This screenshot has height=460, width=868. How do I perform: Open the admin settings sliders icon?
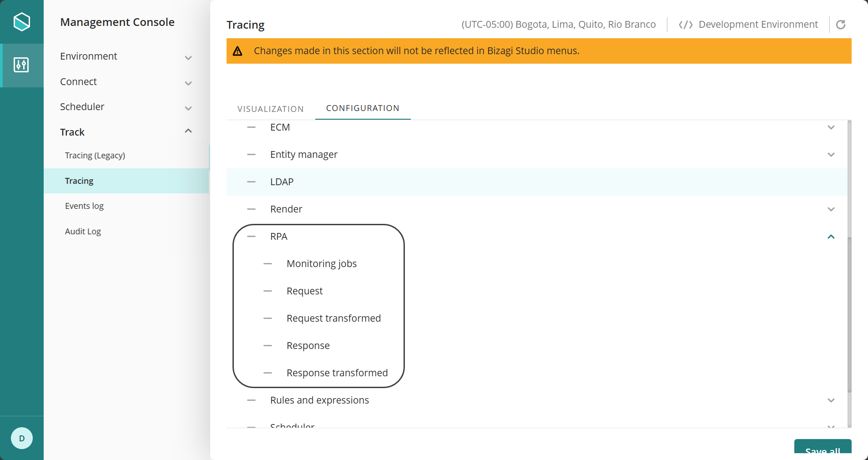[x=21, y=65]
